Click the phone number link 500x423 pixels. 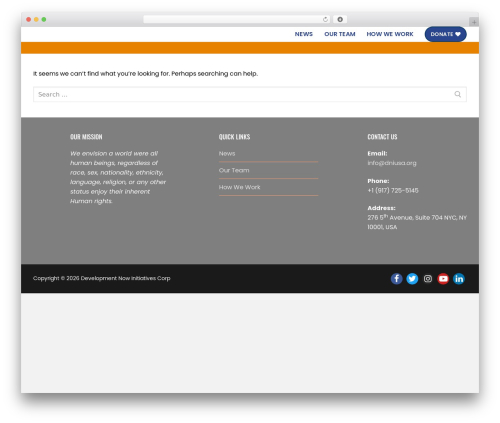[393, 190]
